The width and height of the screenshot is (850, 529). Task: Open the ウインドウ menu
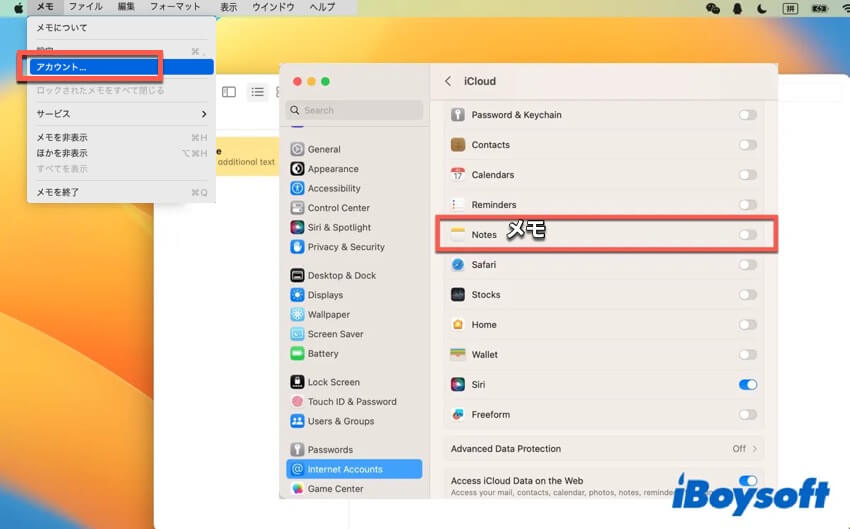tap(273, 7)
